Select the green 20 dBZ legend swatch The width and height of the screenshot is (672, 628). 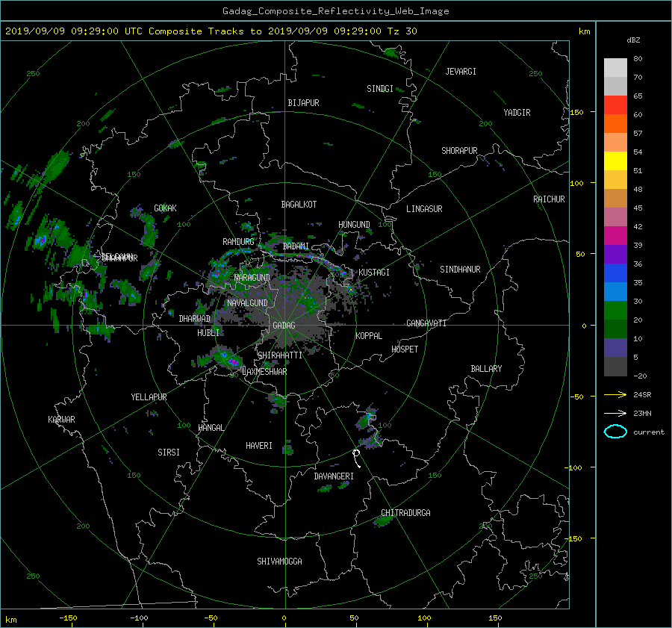point(615,310)
